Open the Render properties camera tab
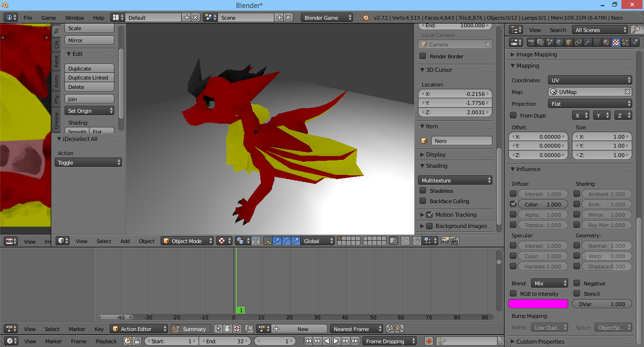The height and width of the screenshot is (347, 644). click(531, 42)
